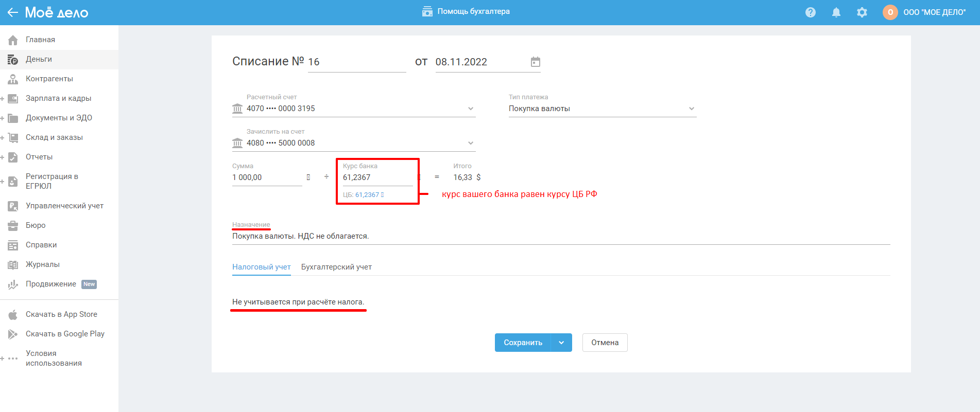Click the Google Play icon
Viewport: 980px width, 412px height.
(13, 334)
